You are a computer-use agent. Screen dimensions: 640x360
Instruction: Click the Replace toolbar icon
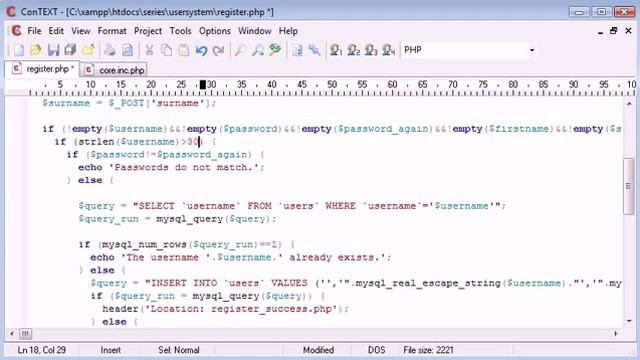click(275, 50)
